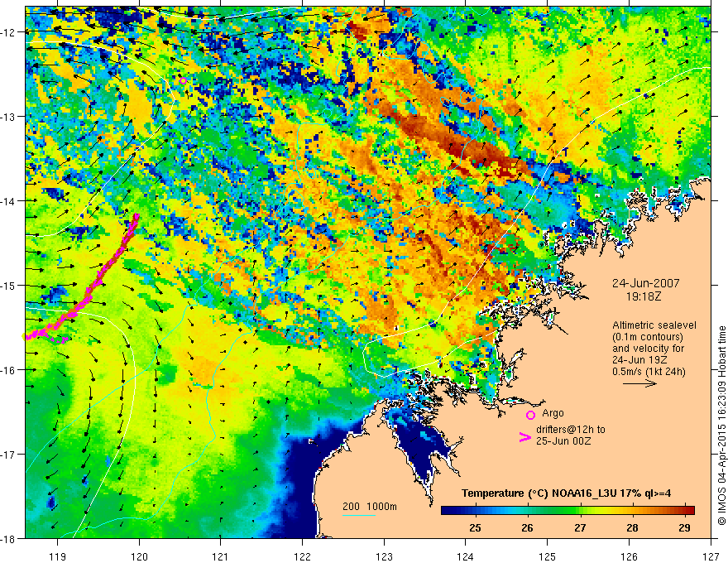Viewport: 728px width, 563px height.
Task: Click the time label 19:18Z
Action: point(644,296)
